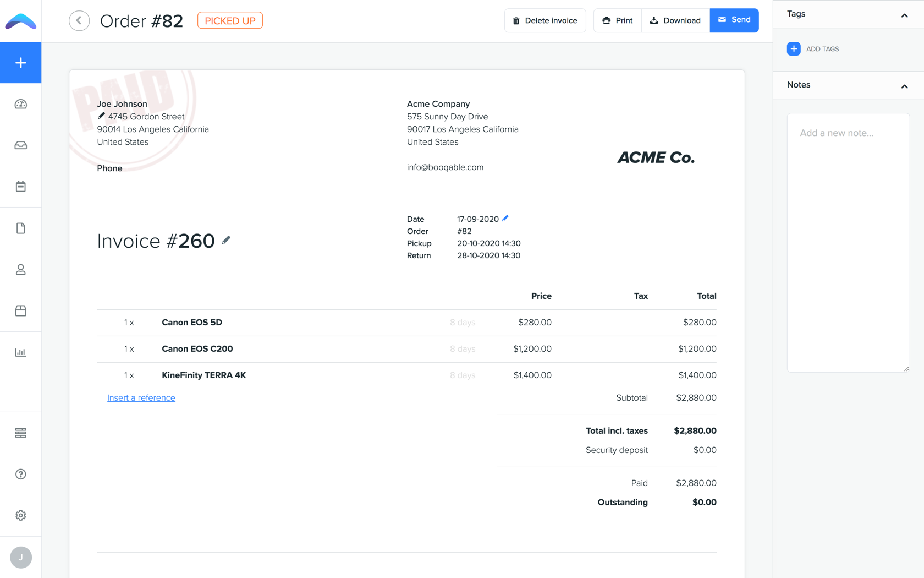924x578 pixels.
Task: Open the Calendar planning view
Action: [20, 186]
